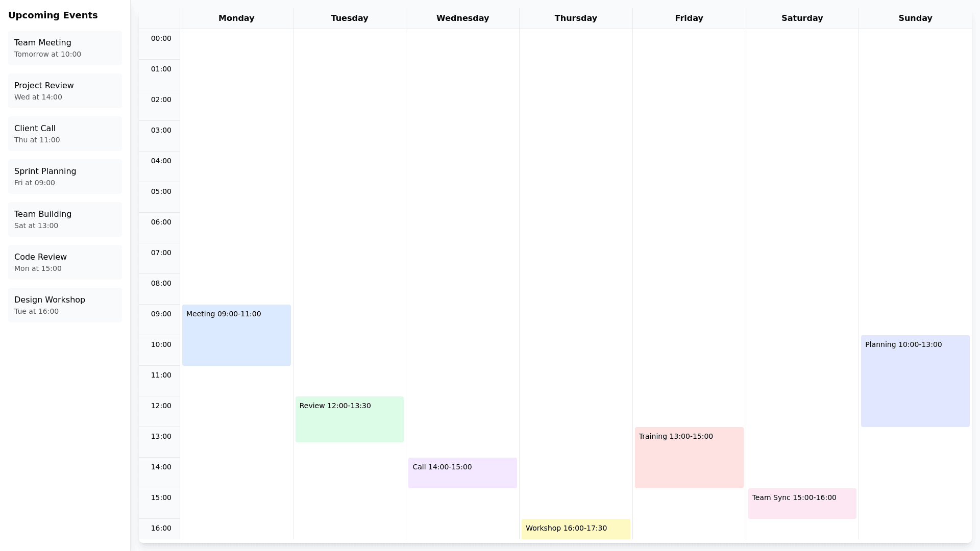Screen dimensions: 980x551
Task: Select the Thursday column header
Action: click(576, 18)
